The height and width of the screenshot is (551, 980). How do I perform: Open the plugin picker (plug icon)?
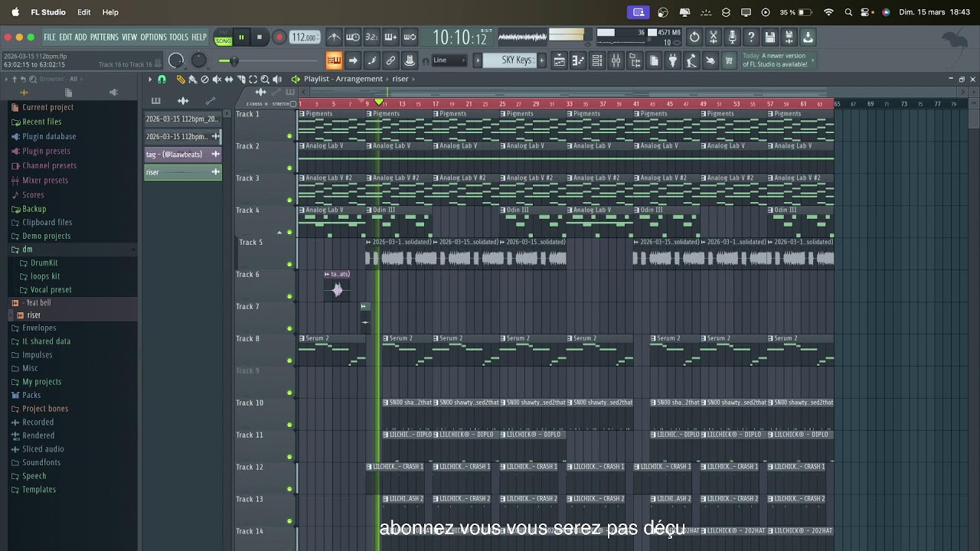pos(673,60)
